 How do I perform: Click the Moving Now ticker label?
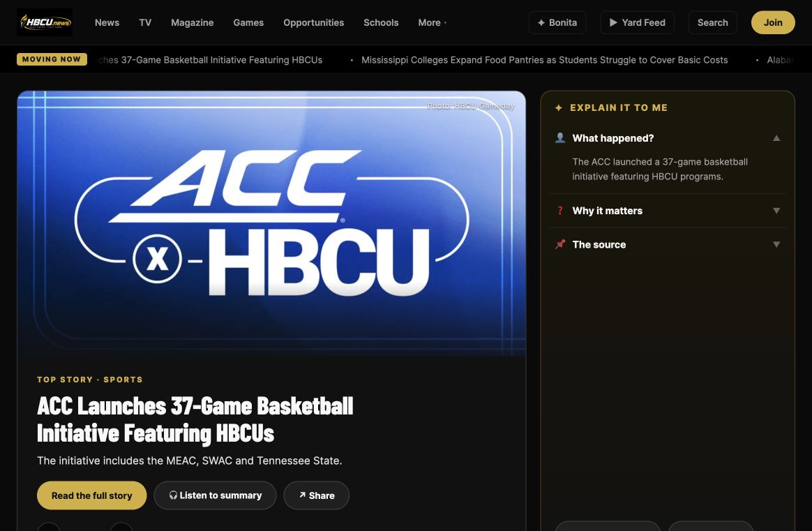[x=52, y=59]
